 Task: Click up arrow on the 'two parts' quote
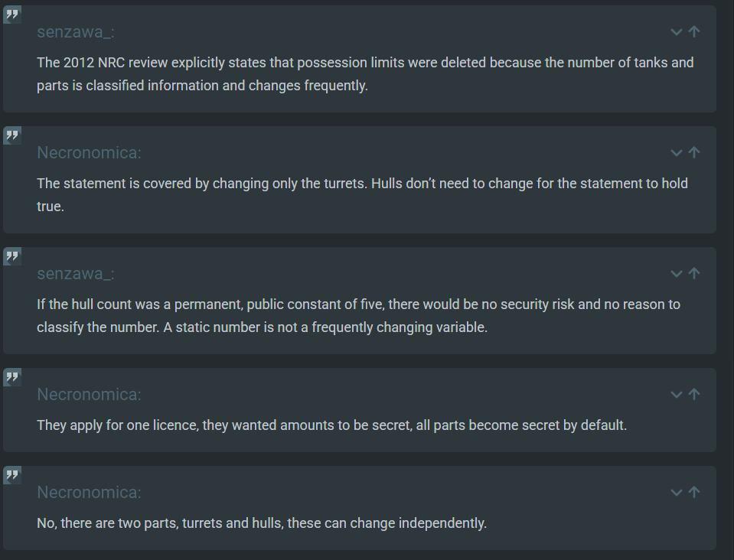click(694, 493)
